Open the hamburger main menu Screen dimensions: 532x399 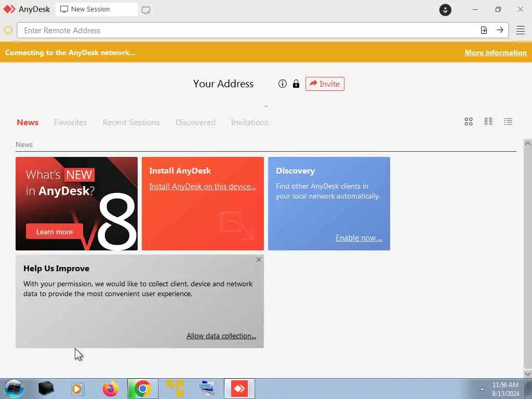[x=521, y=30]
